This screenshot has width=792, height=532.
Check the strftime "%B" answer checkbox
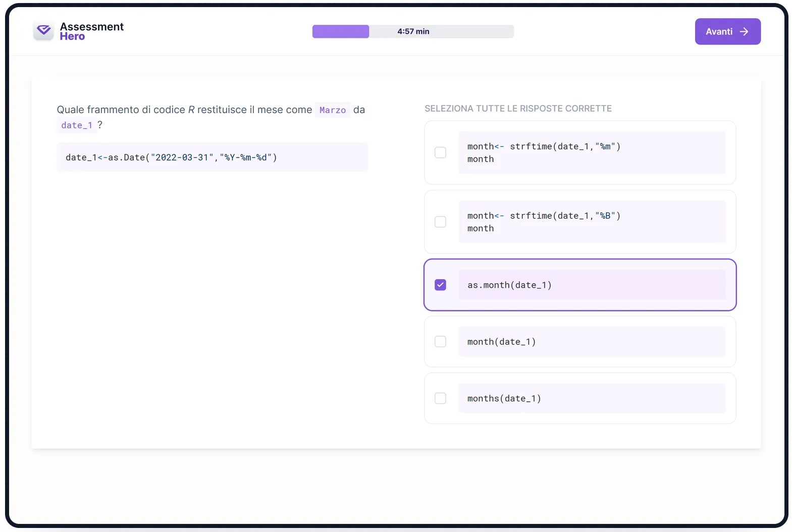440,222
